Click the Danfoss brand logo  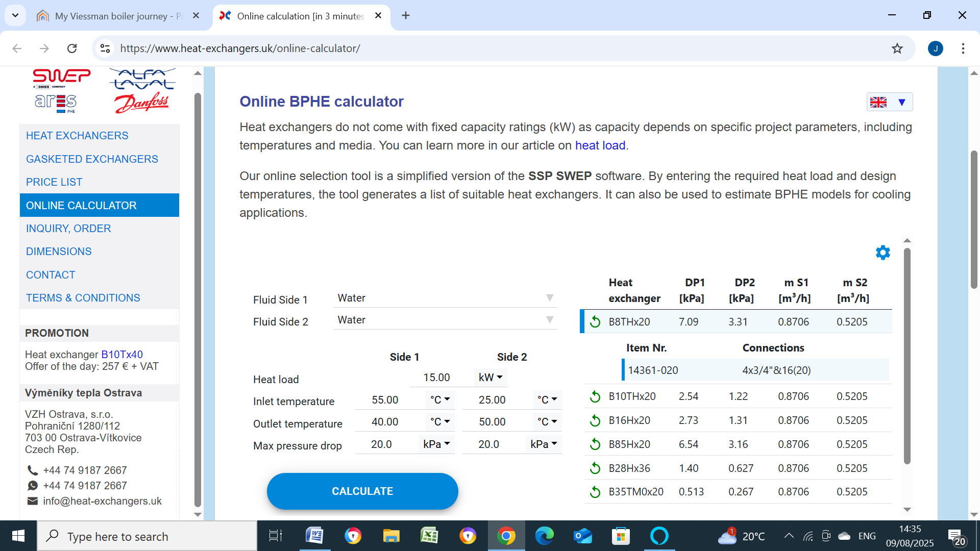[141, 103]
